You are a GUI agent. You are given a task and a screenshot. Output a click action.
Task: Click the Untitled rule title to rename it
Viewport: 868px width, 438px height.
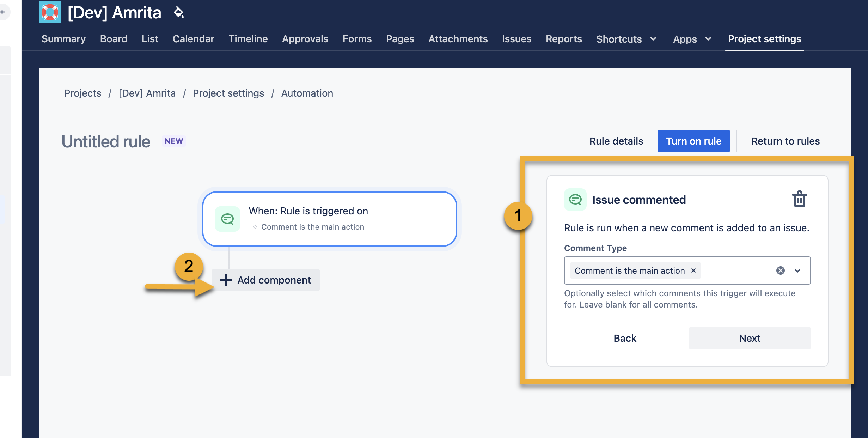[105, 141]
